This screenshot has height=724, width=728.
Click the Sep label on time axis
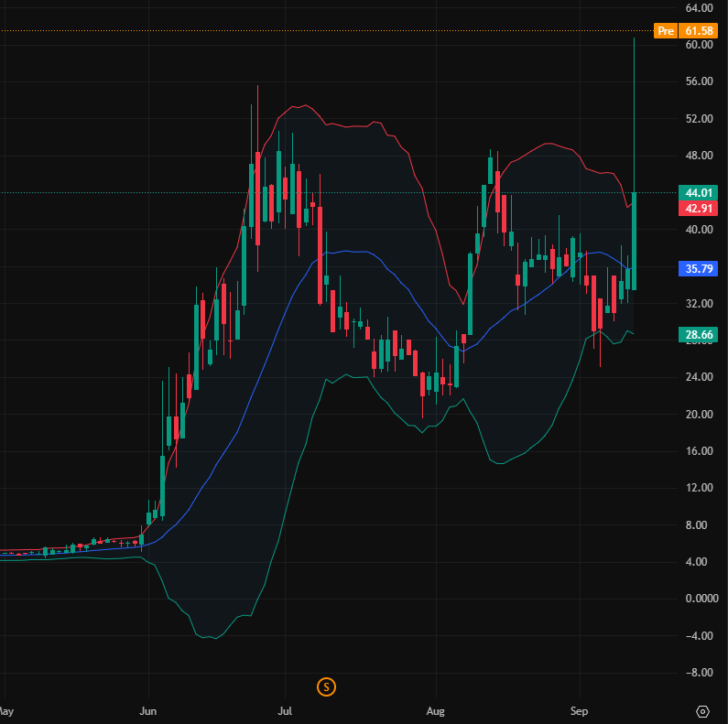tap(579, 711)
